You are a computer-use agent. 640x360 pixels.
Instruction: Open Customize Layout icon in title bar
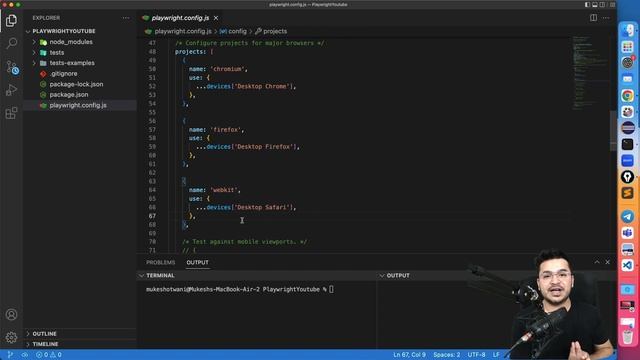pos(612,4)
